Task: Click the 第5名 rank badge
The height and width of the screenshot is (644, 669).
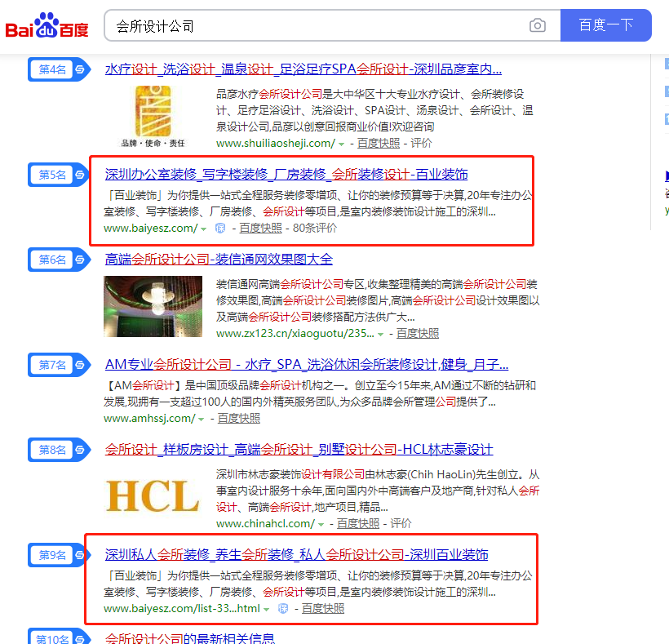Action: (60, 175)
